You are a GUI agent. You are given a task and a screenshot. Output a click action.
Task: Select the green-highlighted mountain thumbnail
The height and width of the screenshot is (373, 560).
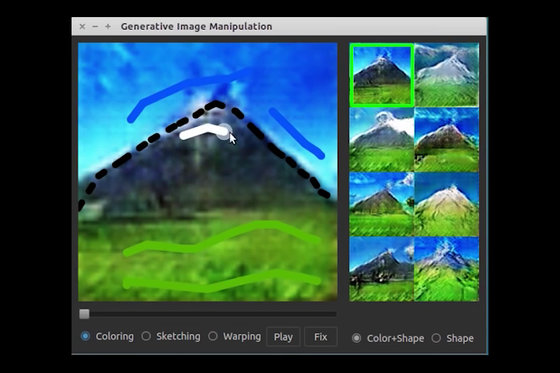[382, 75]
